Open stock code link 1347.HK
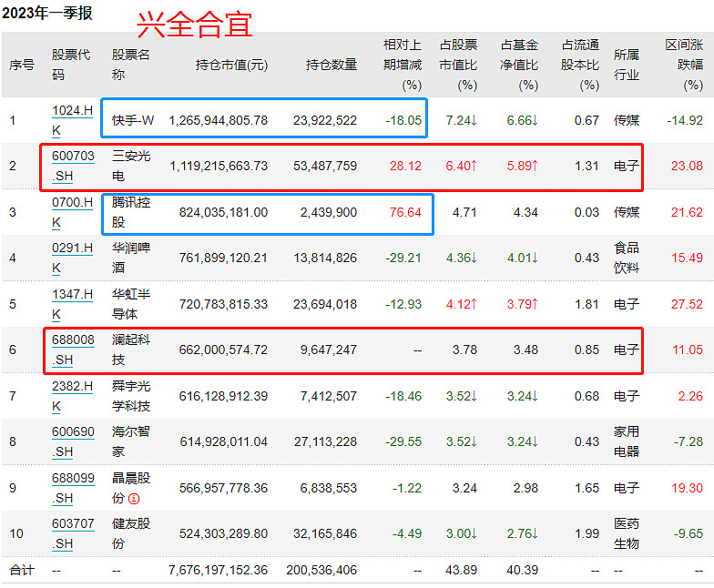Screen dimensions: 714x588 pos(73,304)
